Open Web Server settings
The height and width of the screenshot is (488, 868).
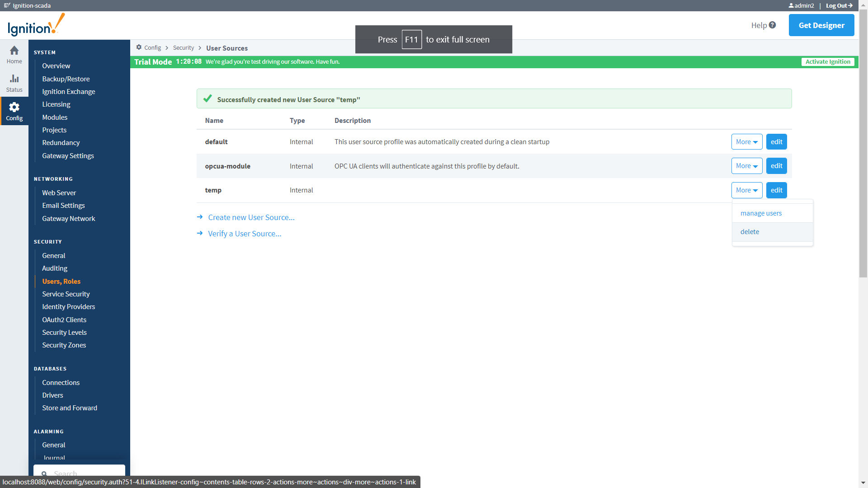(59, 192)
